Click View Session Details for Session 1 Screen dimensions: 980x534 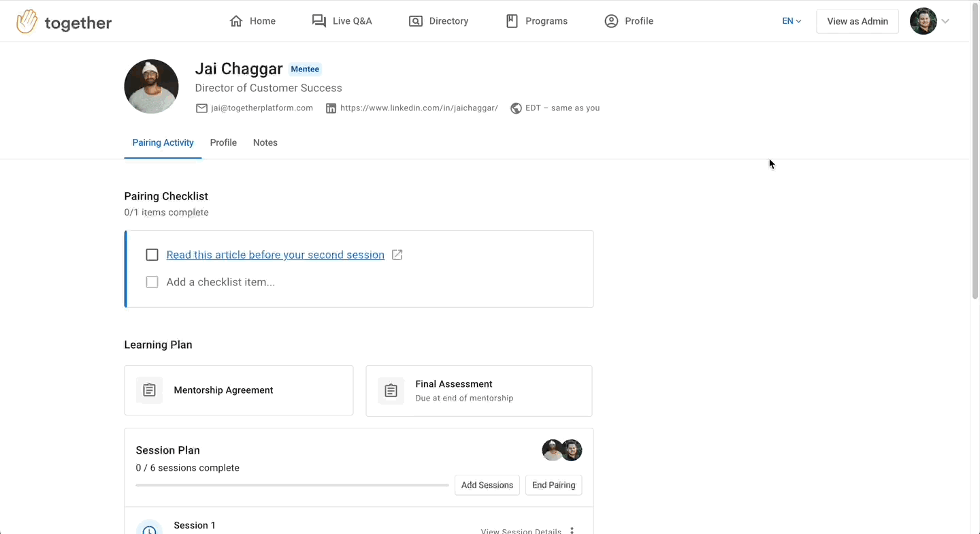click(521, 531)
